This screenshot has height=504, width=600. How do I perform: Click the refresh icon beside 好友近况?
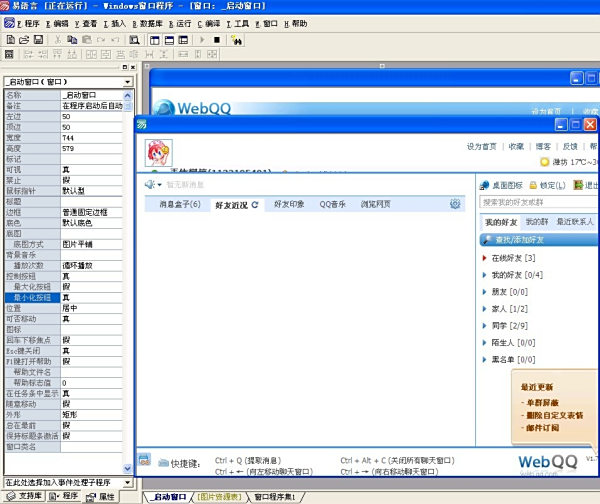point(255,205)
